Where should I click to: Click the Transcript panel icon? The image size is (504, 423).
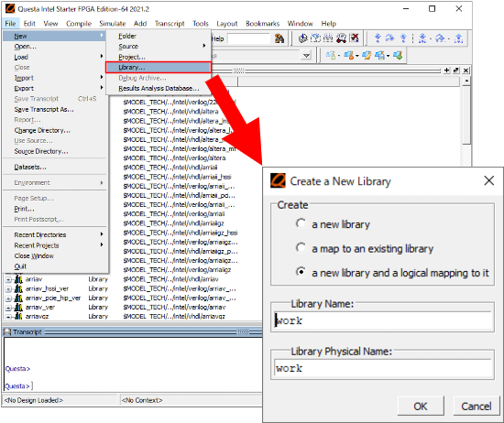(x=7, y=331)
